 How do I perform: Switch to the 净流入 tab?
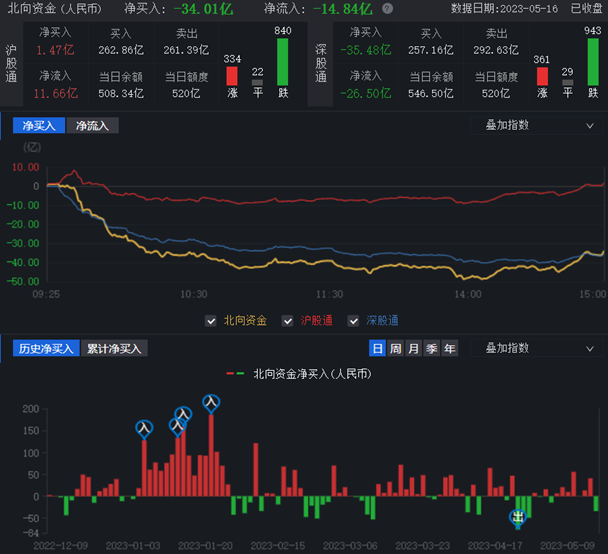[92, 126]
